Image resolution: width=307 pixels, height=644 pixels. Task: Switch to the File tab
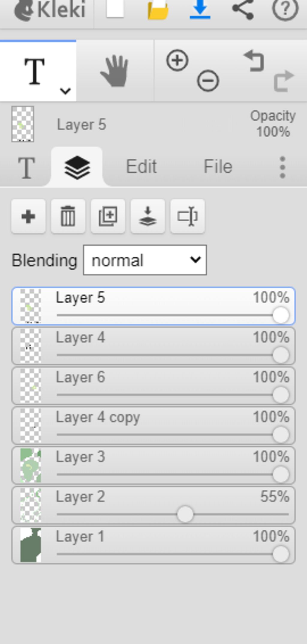click(218, 166)
